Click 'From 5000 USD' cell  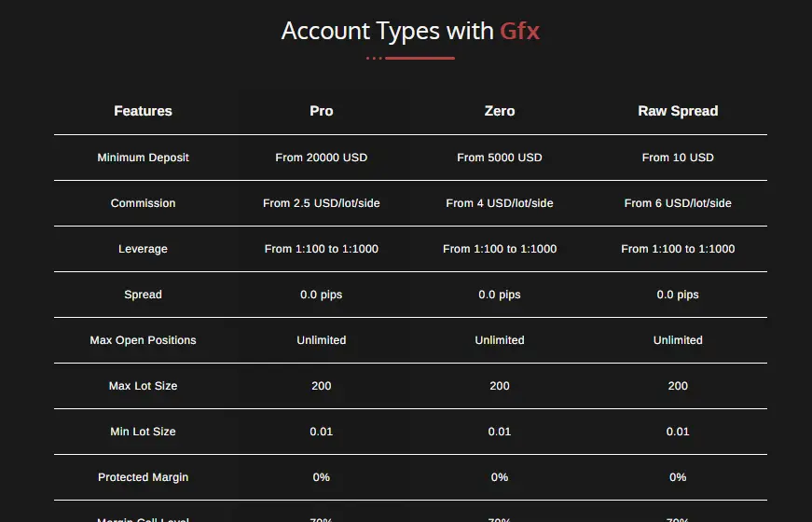tap(499, 158)
